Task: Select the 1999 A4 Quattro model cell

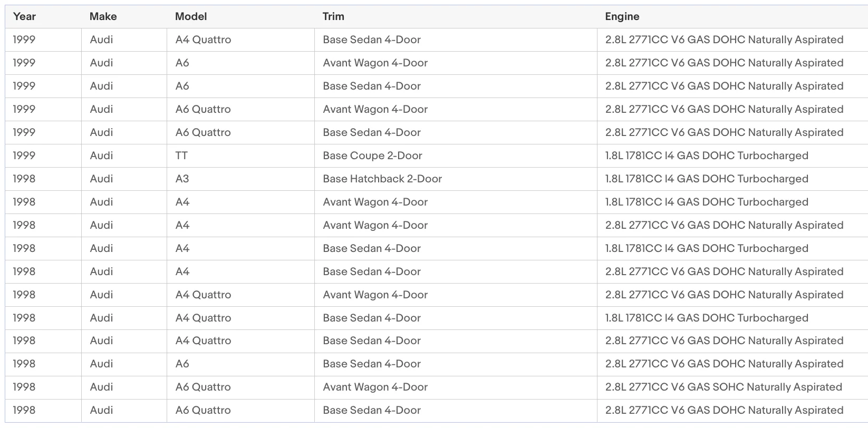Action: tap(240, 40)
